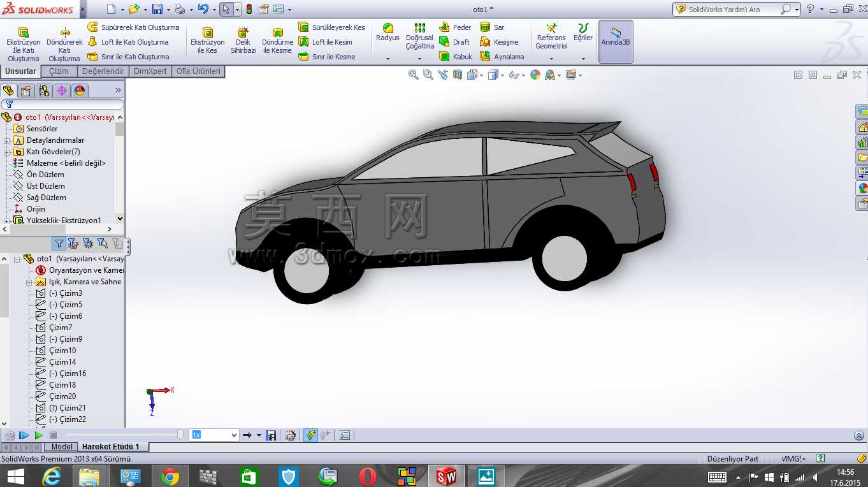Expand Detaylandırmalar tree node
Screen dimensions: 868x487
point(7,140)
